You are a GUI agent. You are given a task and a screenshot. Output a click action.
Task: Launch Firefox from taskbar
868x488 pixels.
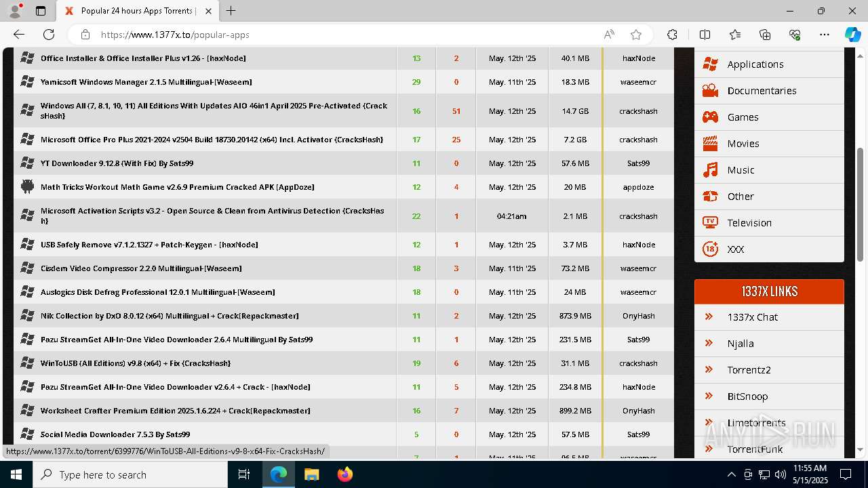pos(344,474)
